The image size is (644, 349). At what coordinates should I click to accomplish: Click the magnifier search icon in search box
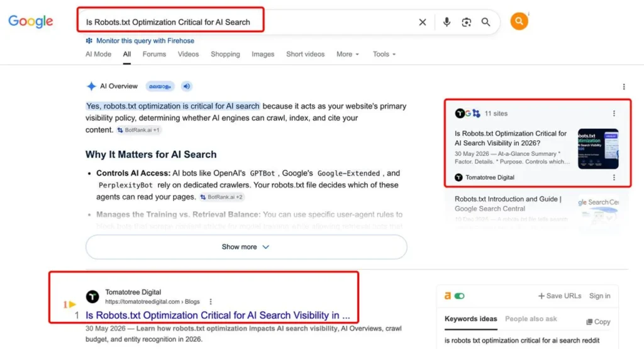pos(486,22)
